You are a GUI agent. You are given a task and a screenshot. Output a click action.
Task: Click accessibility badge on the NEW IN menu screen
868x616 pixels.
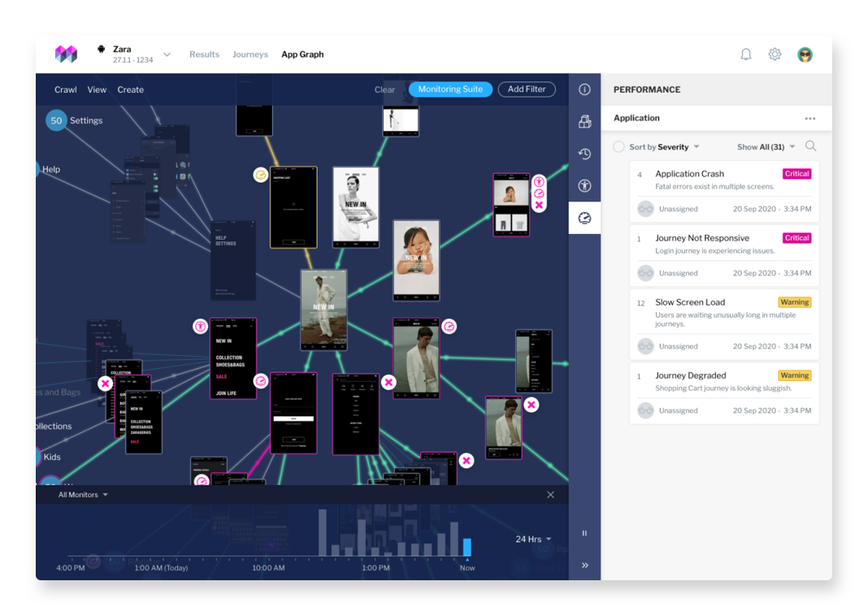coord(201,327)
